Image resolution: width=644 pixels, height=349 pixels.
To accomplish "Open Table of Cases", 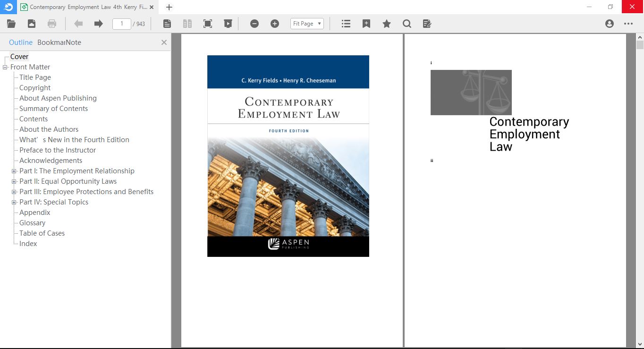I will tap(42, 233).
